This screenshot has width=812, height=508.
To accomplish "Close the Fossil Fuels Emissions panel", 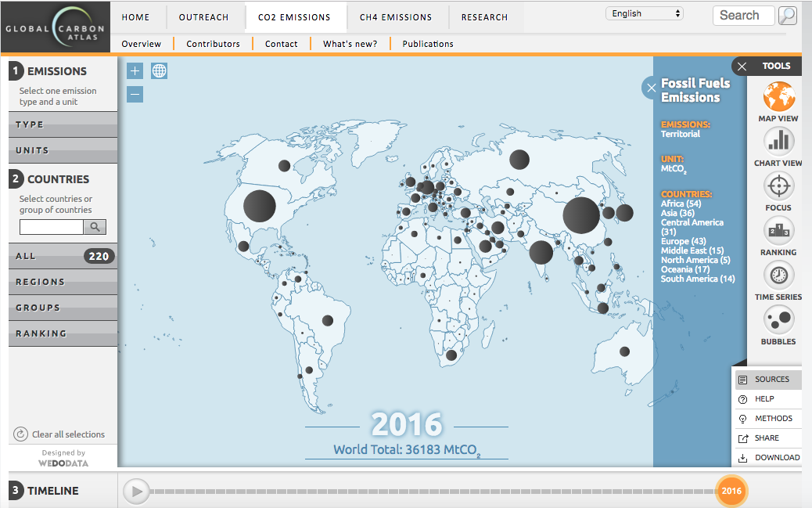I will pos(651,88).
